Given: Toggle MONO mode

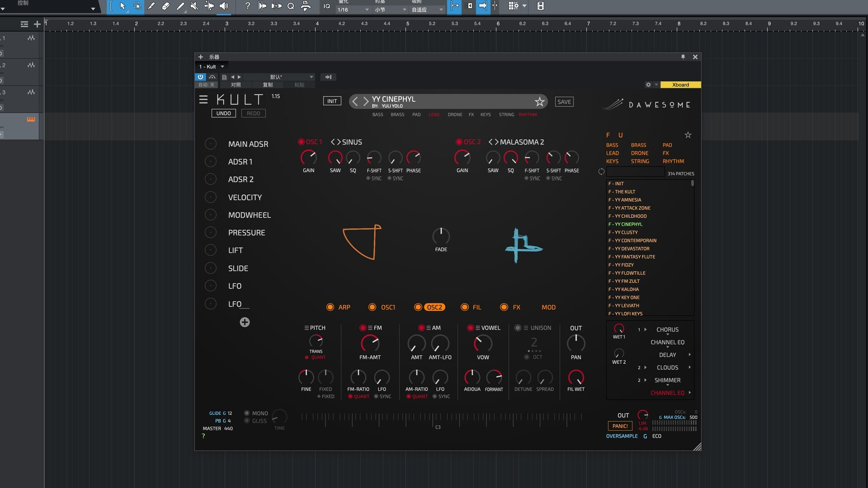Looking at the screenshot, I should 247,413.
